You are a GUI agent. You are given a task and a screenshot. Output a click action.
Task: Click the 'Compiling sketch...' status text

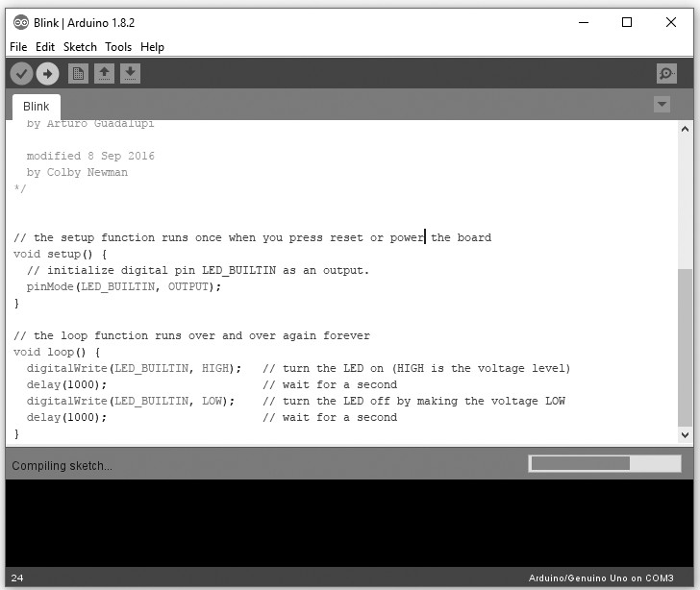62,466
